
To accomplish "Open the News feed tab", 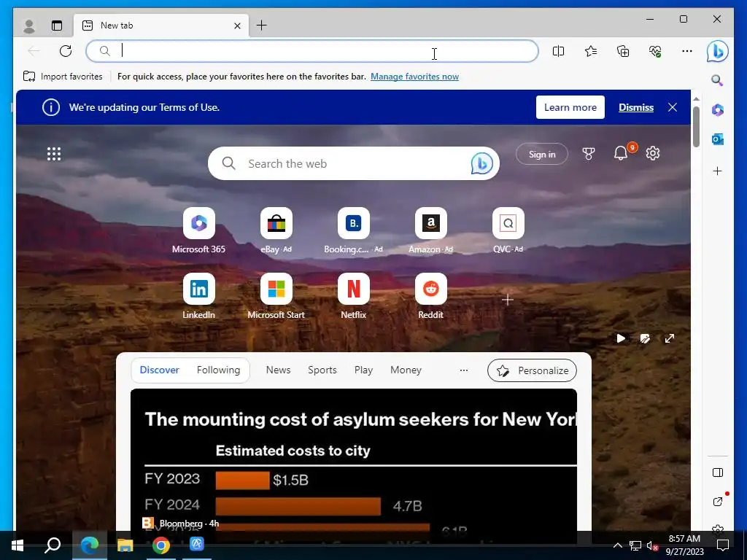I will (x=278, y=370).
